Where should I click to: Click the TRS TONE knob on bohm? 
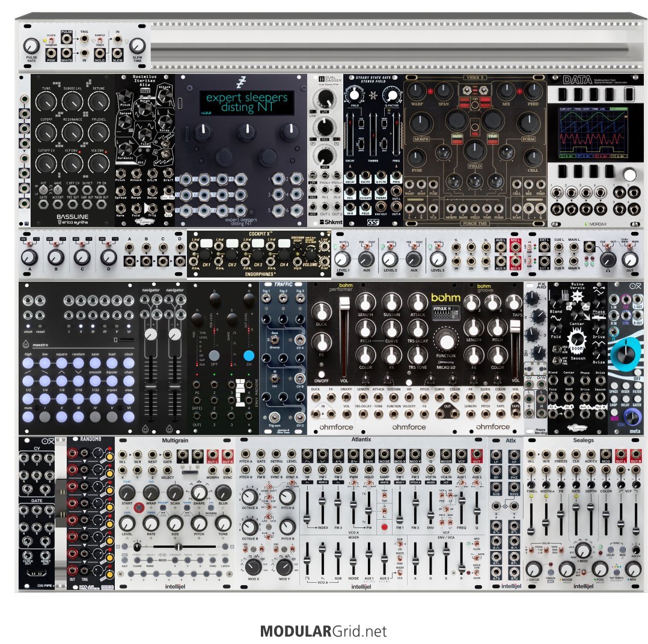[x=417, y=356]
